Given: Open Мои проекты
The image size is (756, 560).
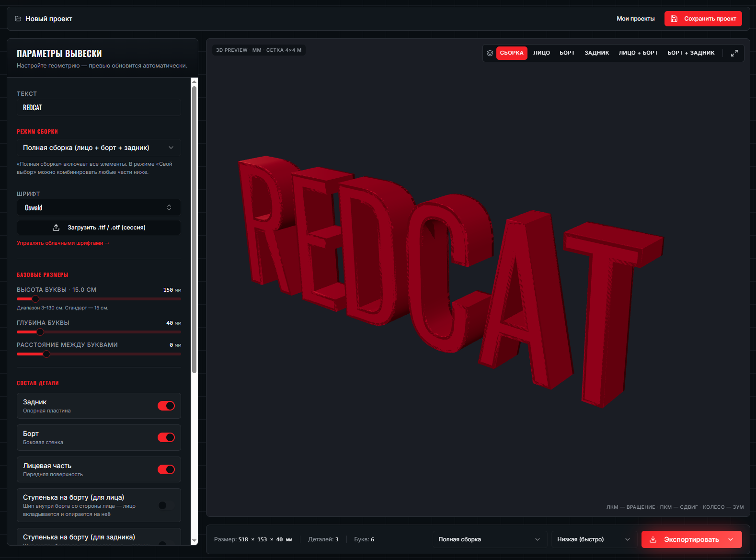Looking at the screenshot, I should point(636,19).
